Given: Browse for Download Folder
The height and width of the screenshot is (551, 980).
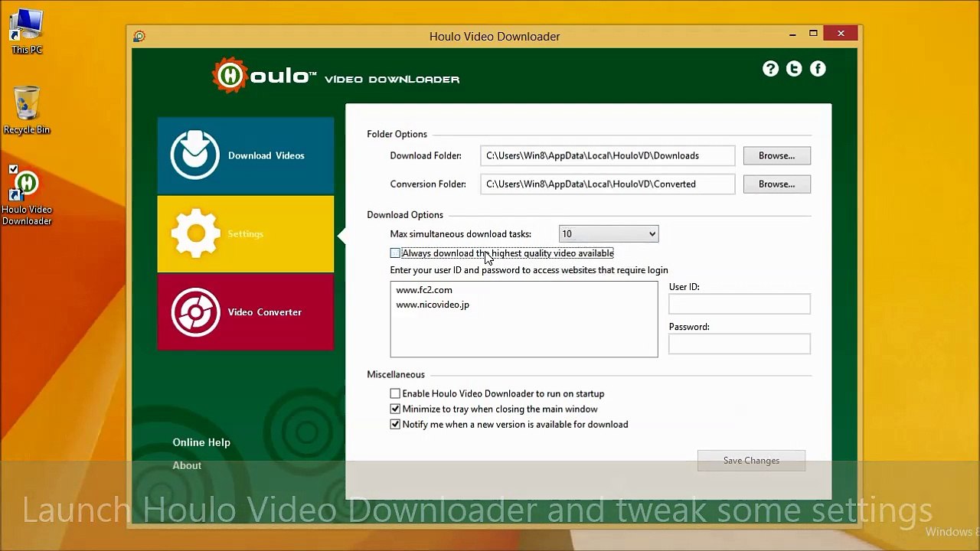Looking at the screenshot, I should click(776, 155).
